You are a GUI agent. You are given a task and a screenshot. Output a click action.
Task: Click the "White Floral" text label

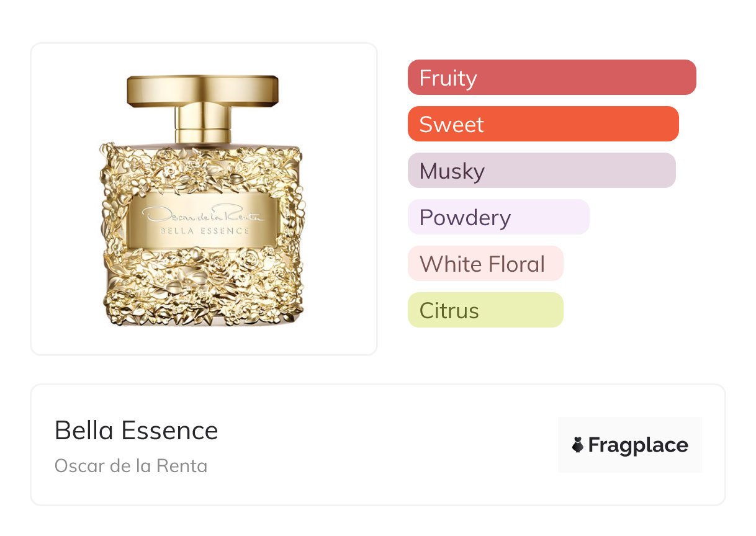click(482, 264)
